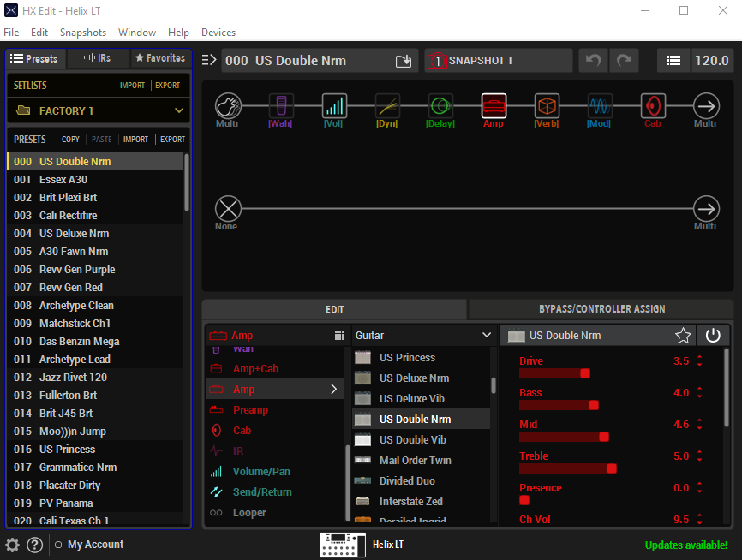Click the 120.0 tempo field

(x=712, y=61)
